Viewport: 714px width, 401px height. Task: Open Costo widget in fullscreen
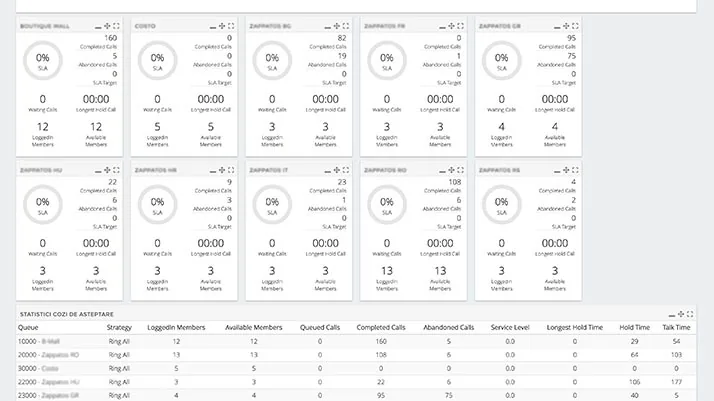231,26
